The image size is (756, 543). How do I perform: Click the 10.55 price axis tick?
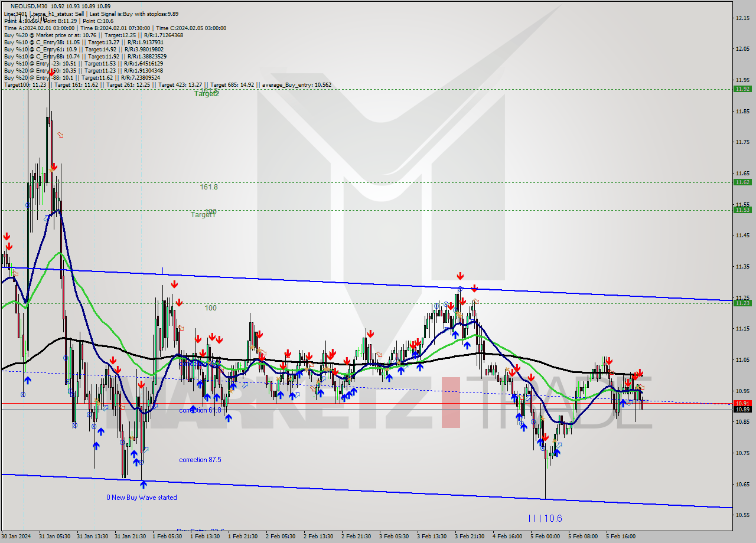pyautogui.click(x=742, y=515)
